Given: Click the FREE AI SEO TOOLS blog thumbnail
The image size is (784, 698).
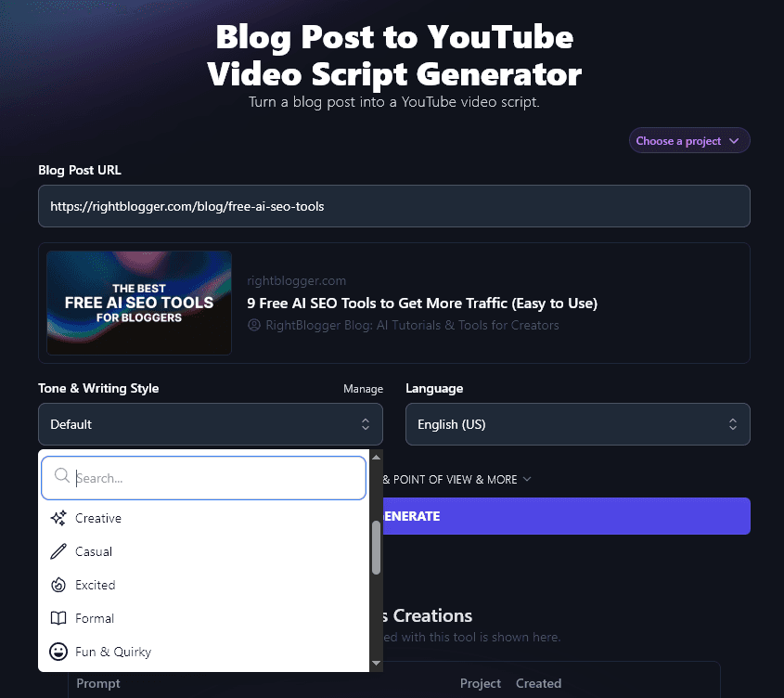Looking at the screenshot, I should 138,303.
